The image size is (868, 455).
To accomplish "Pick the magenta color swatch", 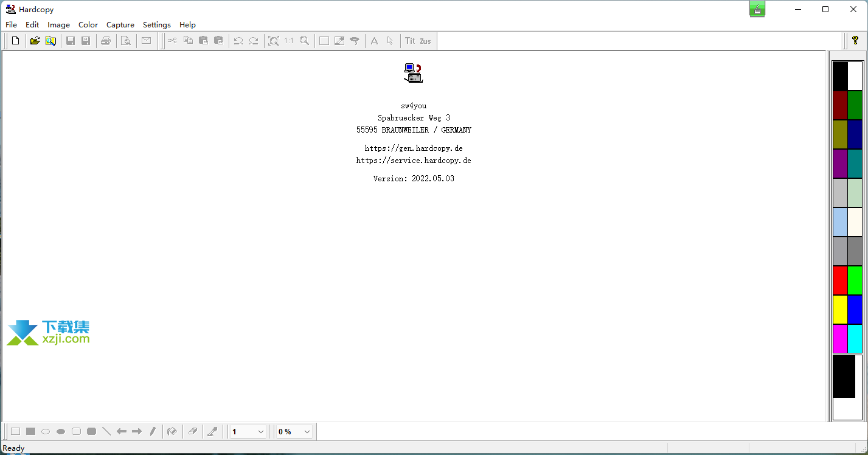I will pos(840,339).
